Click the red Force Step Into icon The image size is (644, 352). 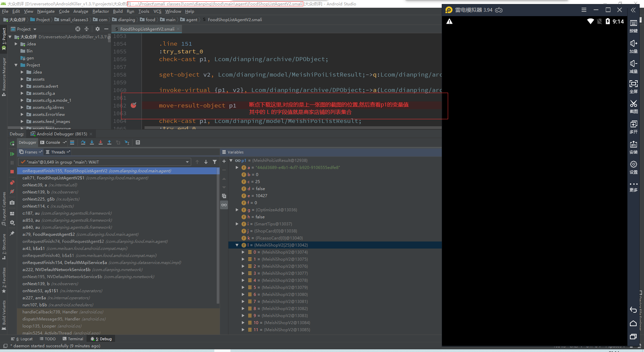pos(101,142)
